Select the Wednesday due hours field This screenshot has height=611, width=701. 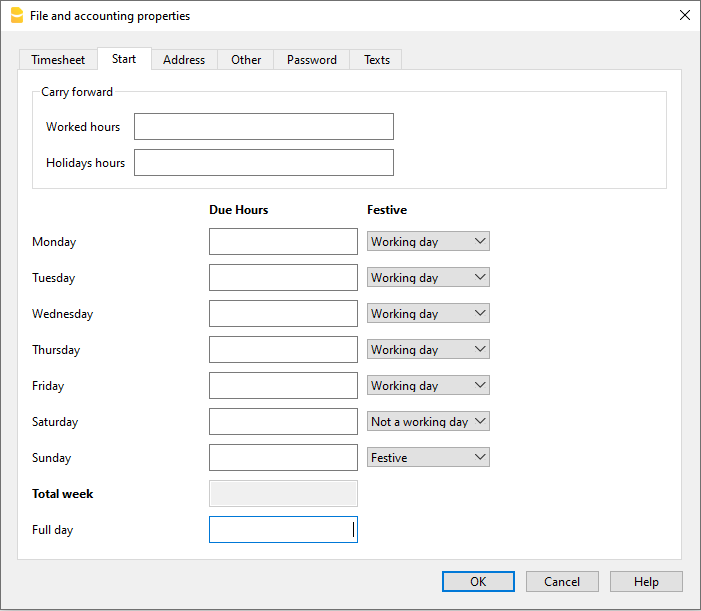tap(283, 314)
